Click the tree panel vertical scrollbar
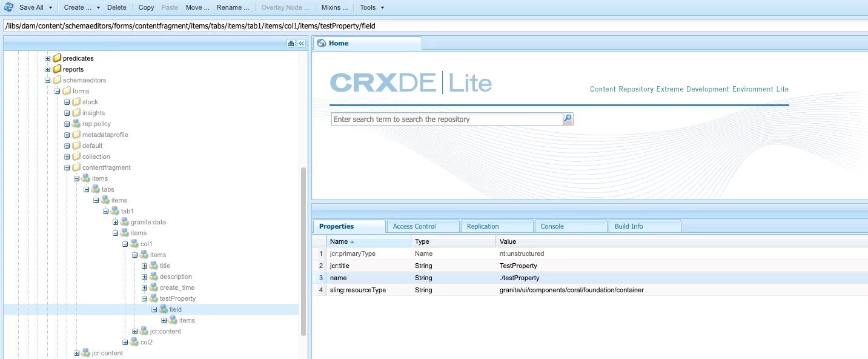This screenshot has height=359, width=868. [x=303, y=252]
